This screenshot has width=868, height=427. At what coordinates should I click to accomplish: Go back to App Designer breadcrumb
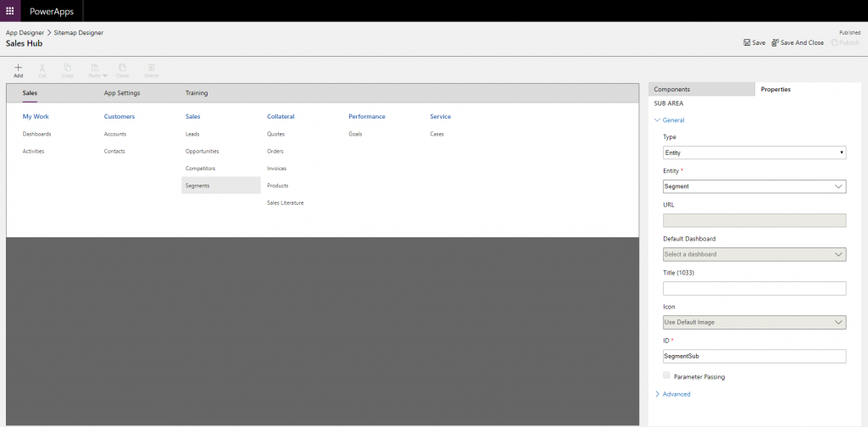click(25, 33)
